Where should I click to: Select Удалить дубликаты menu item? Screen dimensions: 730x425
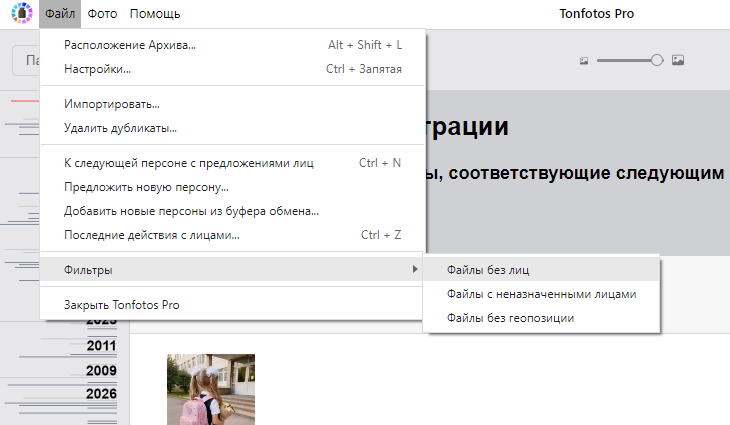point(120,128)
